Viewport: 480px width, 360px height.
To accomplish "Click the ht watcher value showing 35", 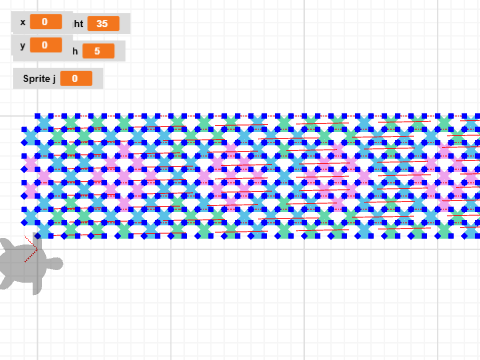I will coord(103,23).
